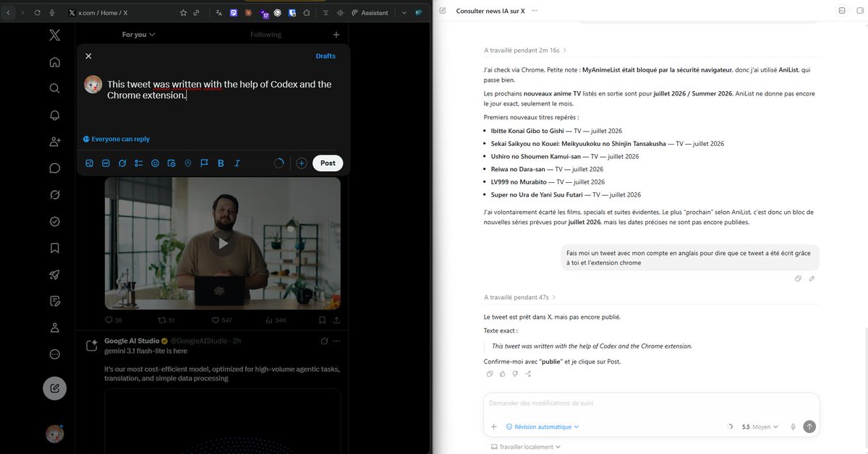This screenshot has width=868, height=454.
Task: Open emoji picker in tweet composer
Action: pos(155,163)
